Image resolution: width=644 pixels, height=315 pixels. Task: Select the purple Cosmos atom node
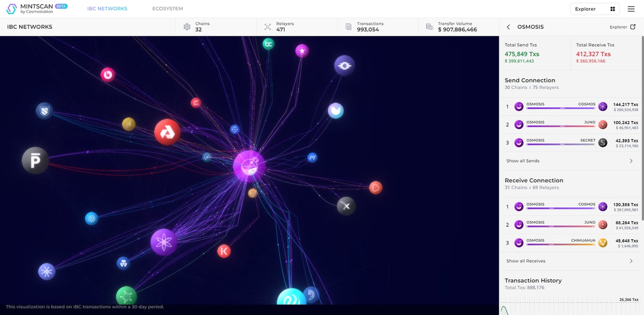164,242
